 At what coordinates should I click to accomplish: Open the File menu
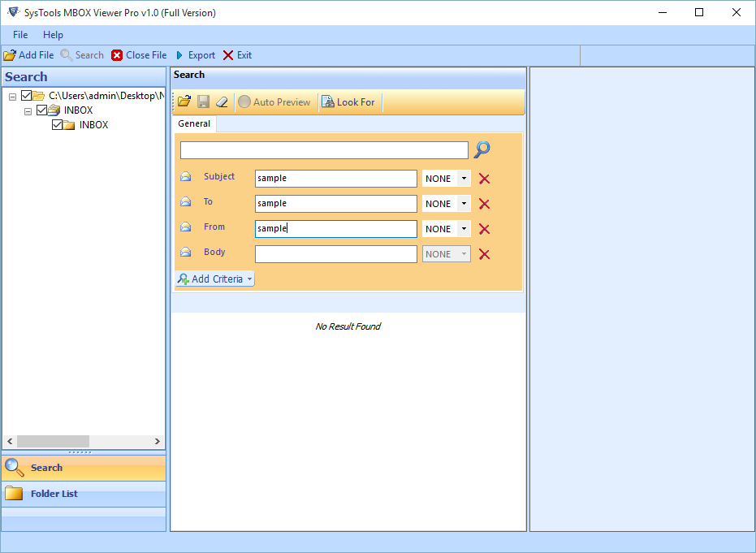pos(20,35)
